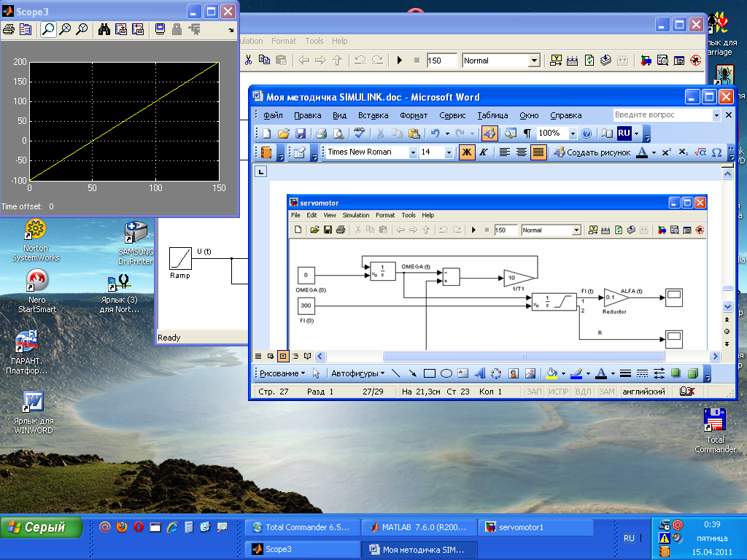
Task: Click Open folder icon in Word toolbar
Action: (x=284, y=133)
